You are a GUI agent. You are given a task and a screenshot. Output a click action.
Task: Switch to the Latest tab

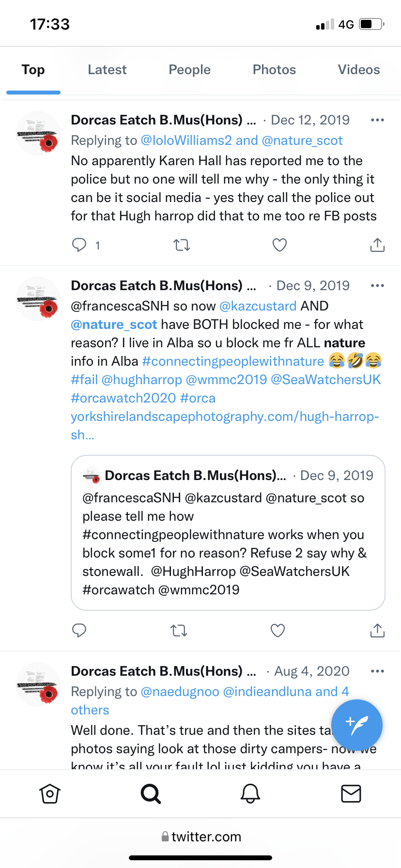107,70
